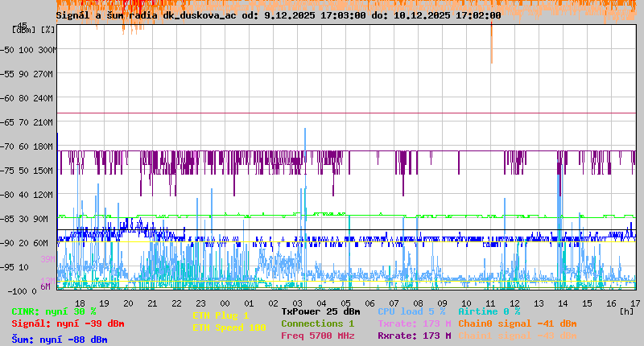Screen dimensions: 644x346
Task: Click hour label '12' on time axis
Action: pos(514,303)
